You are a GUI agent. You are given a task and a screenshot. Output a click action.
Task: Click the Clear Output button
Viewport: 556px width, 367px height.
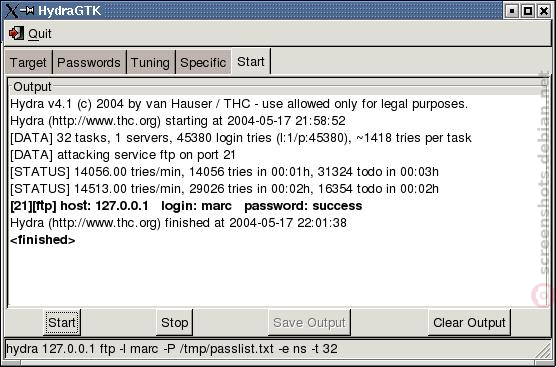(469, 322)
